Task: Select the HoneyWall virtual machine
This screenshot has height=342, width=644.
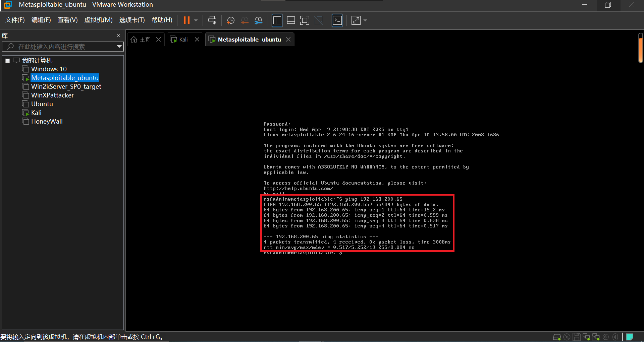Action: (47, 121)
